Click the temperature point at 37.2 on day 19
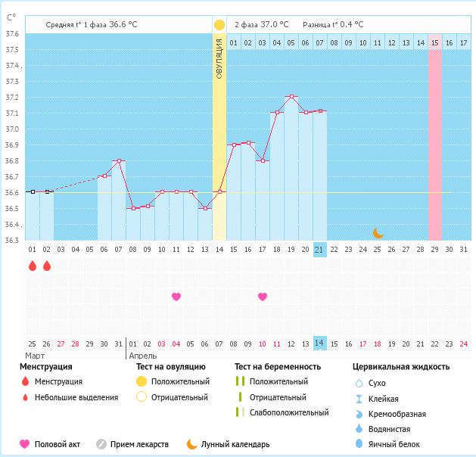476x457 pixels. 291,97
